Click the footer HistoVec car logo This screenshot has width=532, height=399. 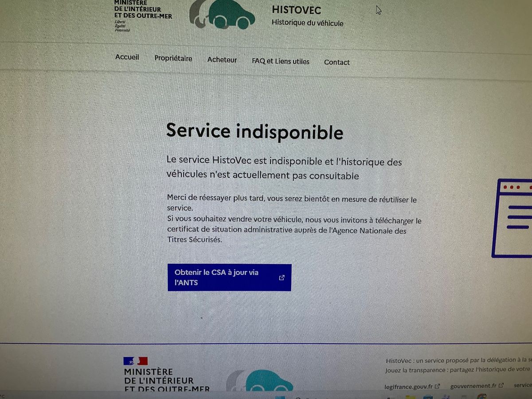click(260, 380)
